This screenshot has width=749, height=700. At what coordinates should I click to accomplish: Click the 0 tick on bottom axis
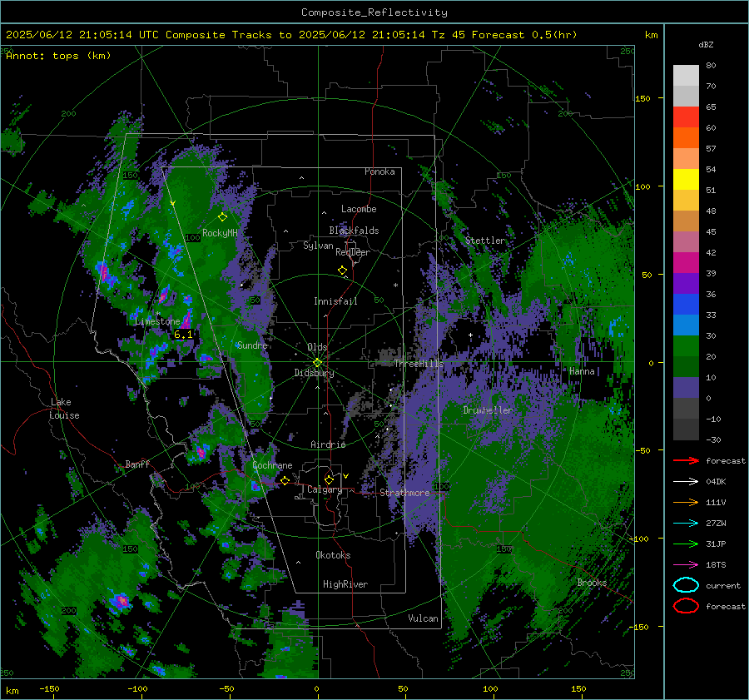316,688
